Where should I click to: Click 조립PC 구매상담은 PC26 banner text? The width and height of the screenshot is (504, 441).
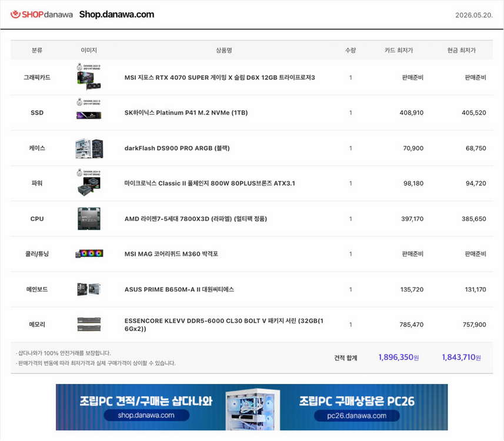coord(357,401)
